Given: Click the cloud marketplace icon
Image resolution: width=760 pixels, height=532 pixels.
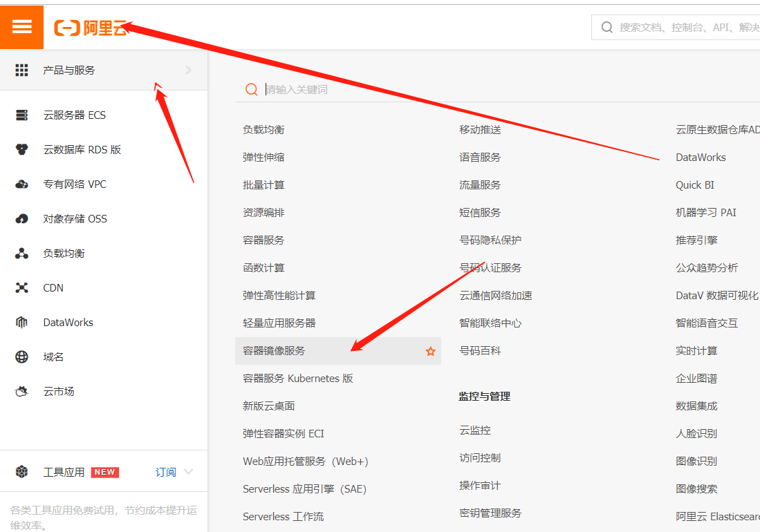Looking at the screenshot, I should click(x=22, y=392).
